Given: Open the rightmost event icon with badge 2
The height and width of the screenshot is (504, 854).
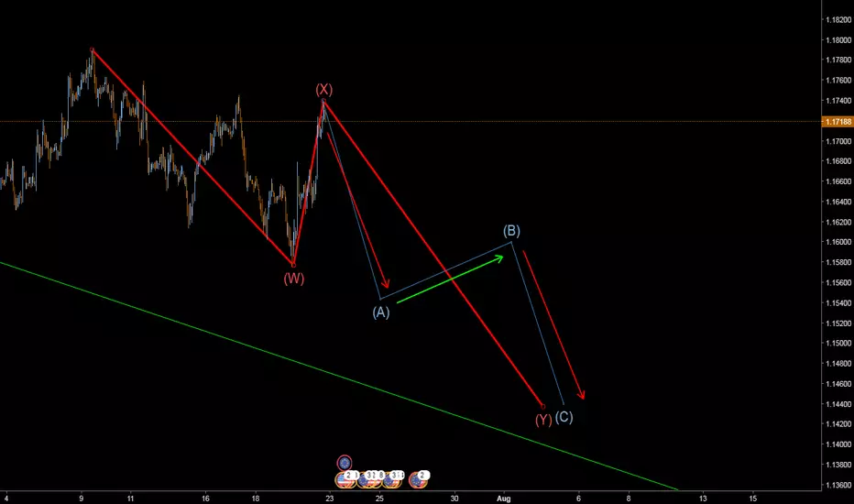Looking at the screenshot, I should tap(418, 479).
